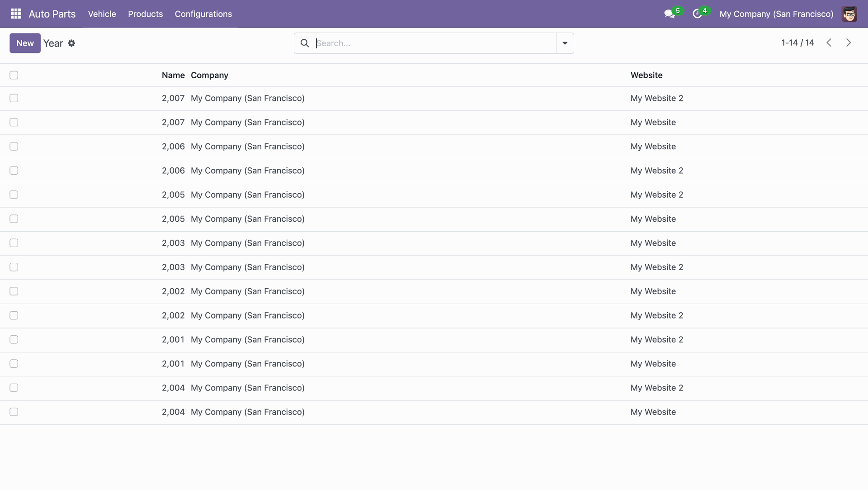868x490 pixels.
Task: Sort by the Website column header
Action: point(646,75)
